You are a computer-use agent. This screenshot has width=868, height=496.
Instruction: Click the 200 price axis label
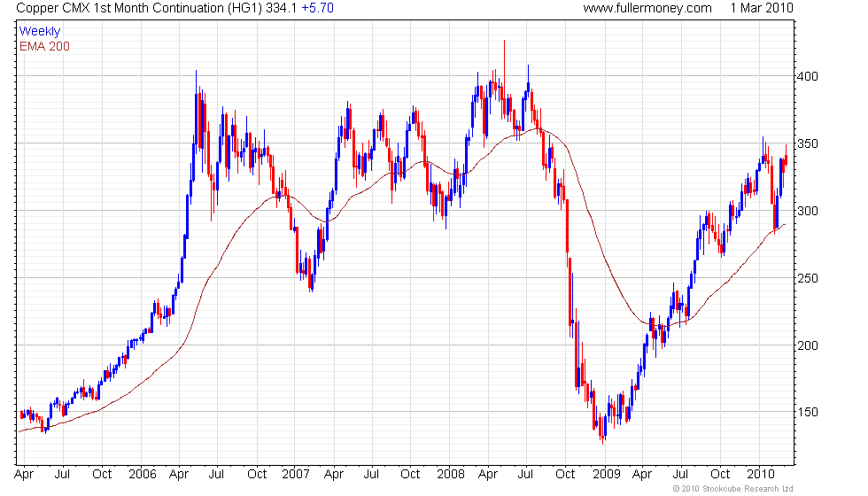click(x=807, y=345)
